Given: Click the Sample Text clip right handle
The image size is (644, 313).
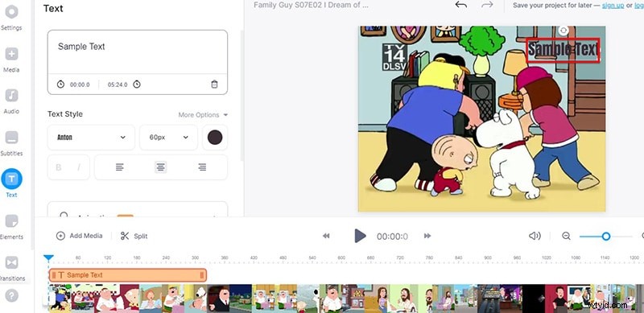Looking at the screenshot, I should [202, 275].
